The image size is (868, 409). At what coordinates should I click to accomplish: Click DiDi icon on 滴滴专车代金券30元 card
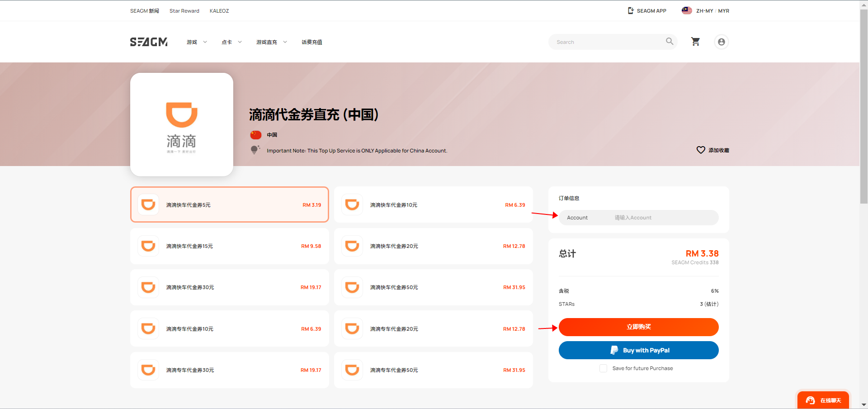[x=148, y=370]
